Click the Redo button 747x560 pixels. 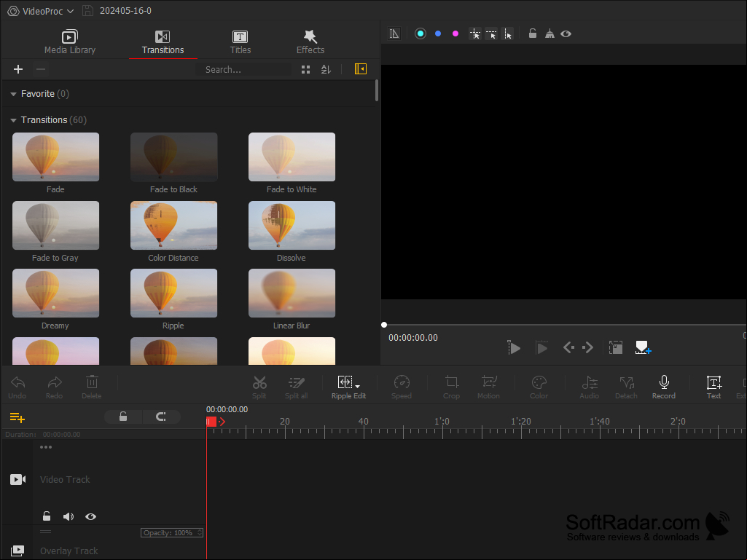coord(55,387)
